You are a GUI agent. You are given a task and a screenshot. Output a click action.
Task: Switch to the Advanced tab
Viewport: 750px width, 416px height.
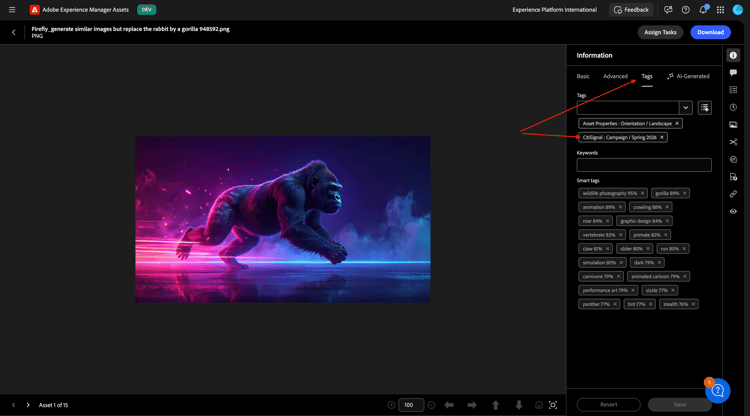pos(615,76)
